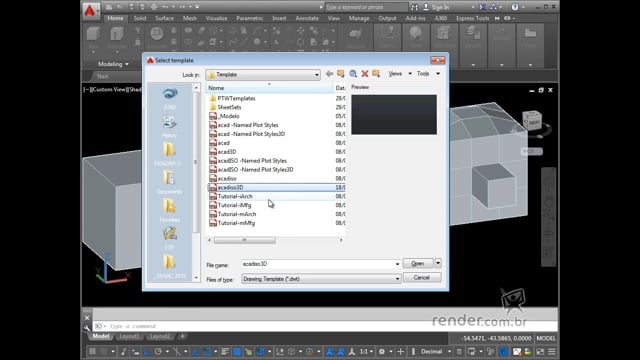Viewport: 640px width, 360px height.
Task: Toggle Dynamic UCS in status bar
Action: pyautogui.click(x=280, y=351)
